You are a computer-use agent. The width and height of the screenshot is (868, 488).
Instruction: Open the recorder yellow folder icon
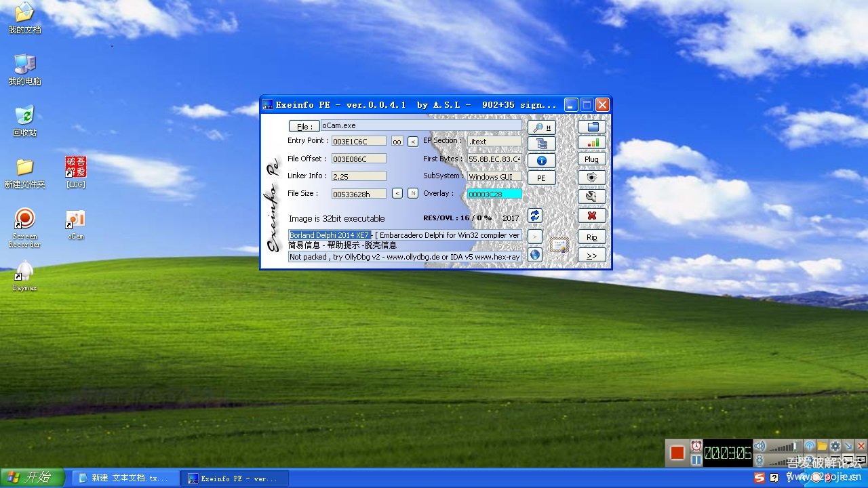point(822,446)
